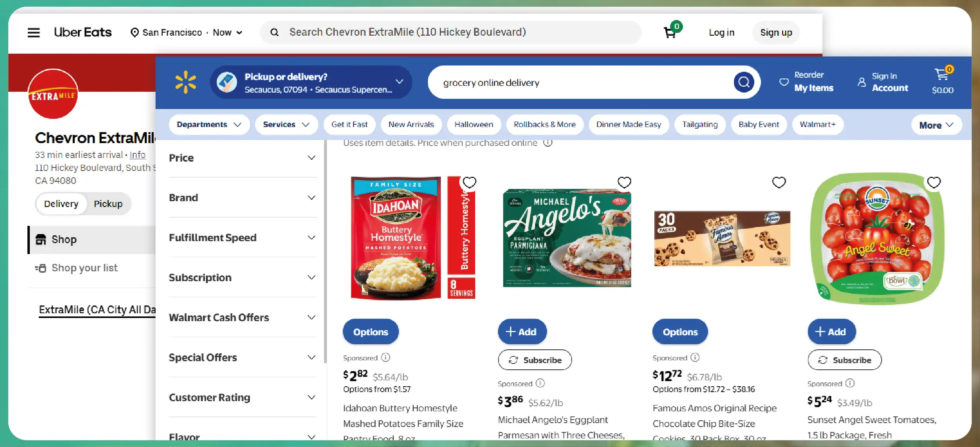
Task: Switch to the Pickup option
Action: coord(108,204)
